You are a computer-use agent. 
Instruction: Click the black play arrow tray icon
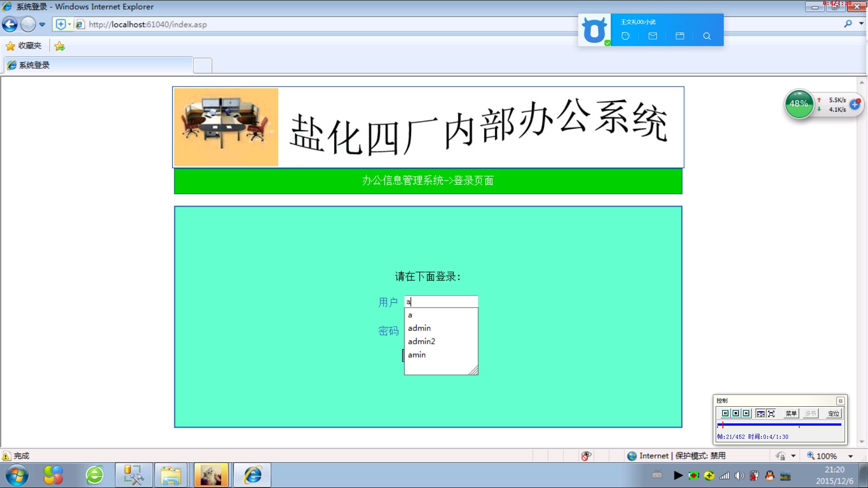click(678, 475)
